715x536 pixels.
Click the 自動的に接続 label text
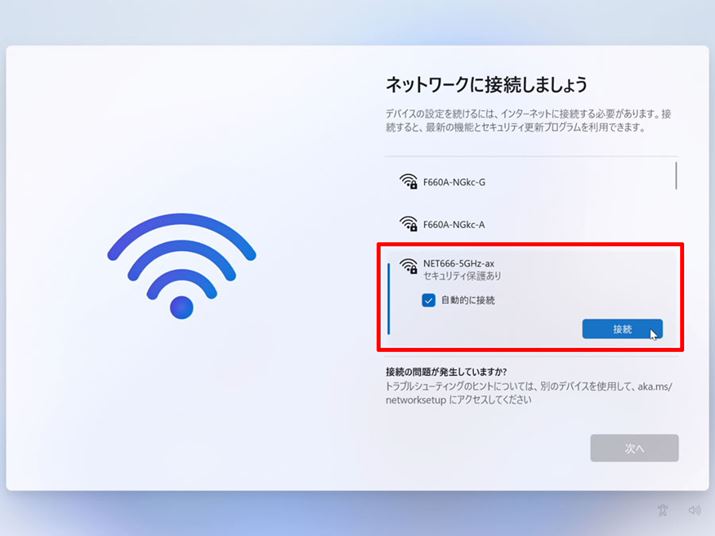pos(468,300)
